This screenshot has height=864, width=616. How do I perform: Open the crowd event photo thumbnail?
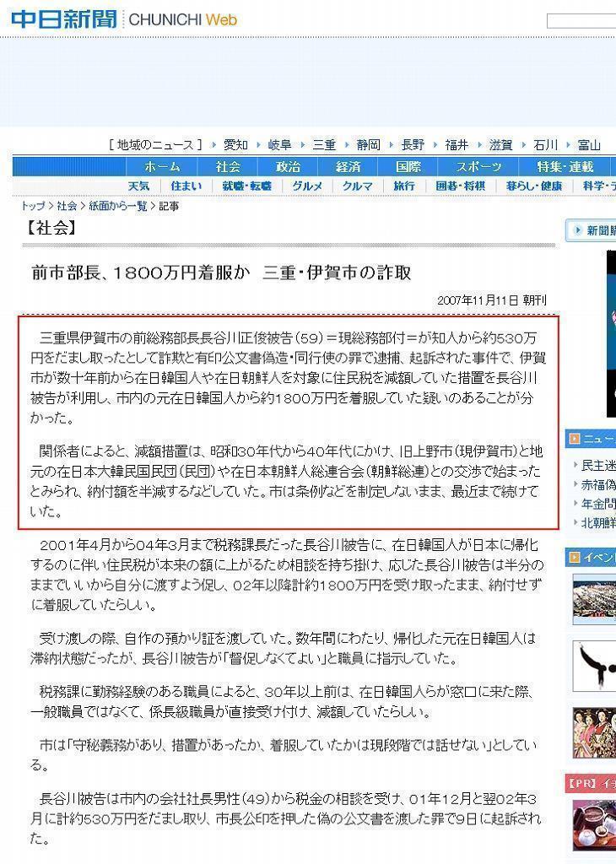596,598
